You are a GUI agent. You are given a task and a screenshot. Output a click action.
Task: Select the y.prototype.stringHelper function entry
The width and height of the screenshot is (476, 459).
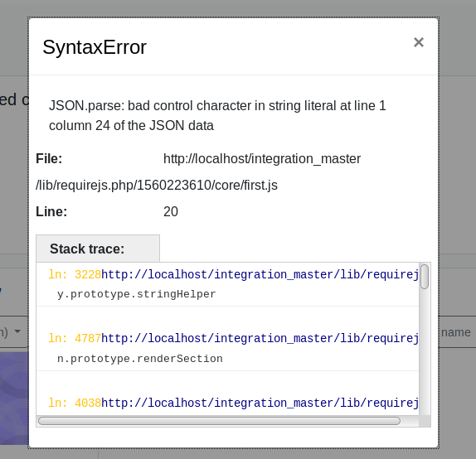pos(137,294)
